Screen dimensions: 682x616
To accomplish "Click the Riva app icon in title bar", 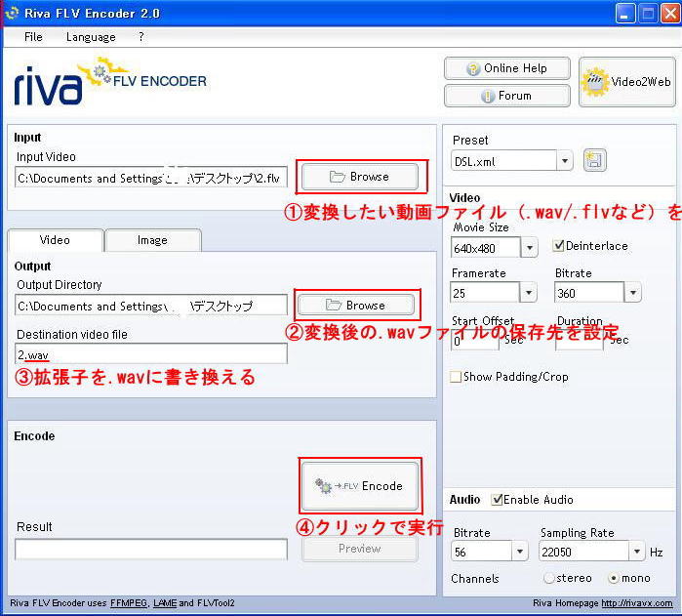I will coord(12,13).
